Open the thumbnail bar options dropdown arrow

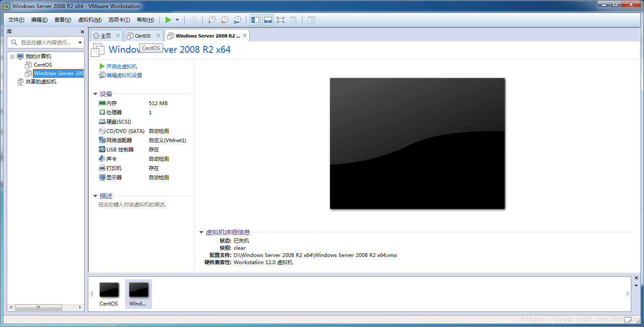637,286
